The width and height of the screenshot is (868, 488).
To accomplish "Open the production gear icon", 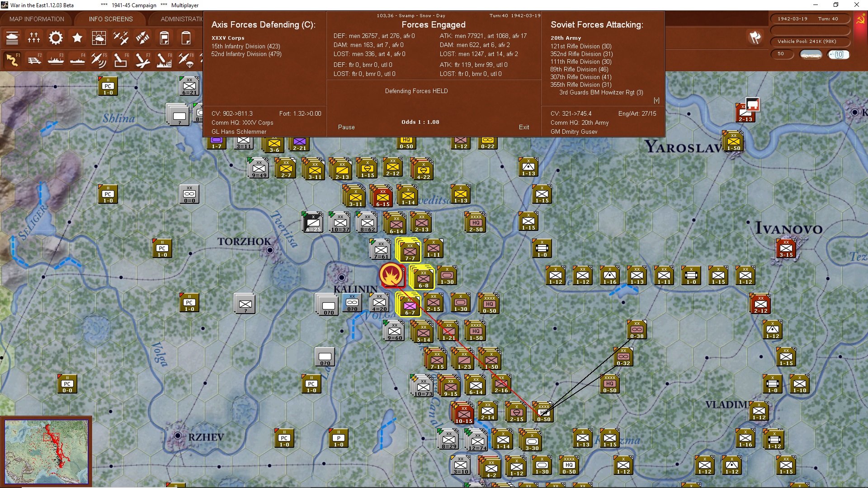I will (x=56, y=38).
